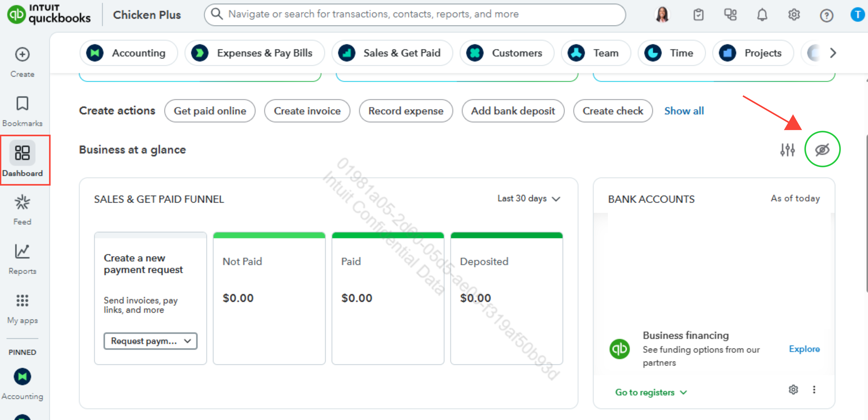The width and height of the screenshot is (868, 420).
Task: Select the Expenses & Pay Bills tab
Action: pyautogui.click(x=255, y=53)
